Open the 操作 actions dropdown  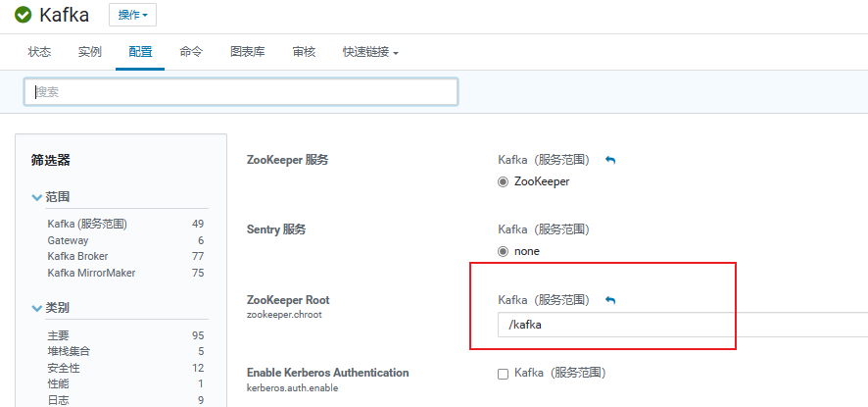(132, 15)
